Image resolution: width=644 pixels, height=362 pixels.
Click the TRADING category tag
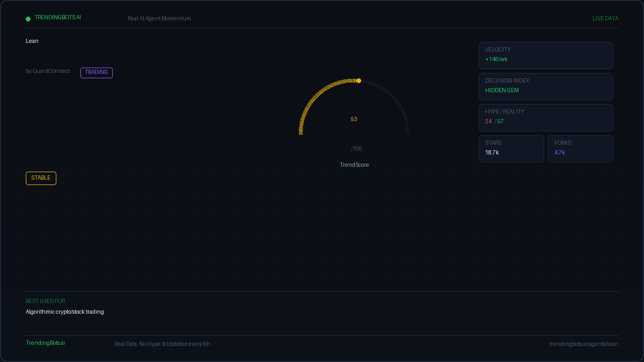97,72
